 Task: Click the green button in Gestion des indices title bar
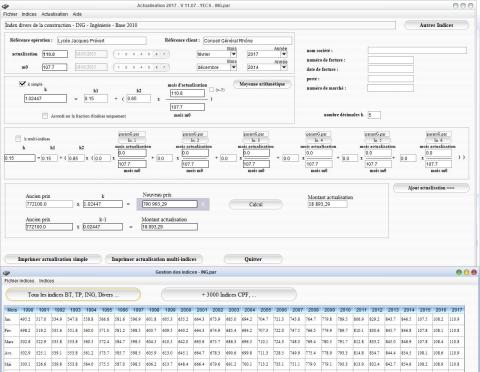click(x=459, y=272)
